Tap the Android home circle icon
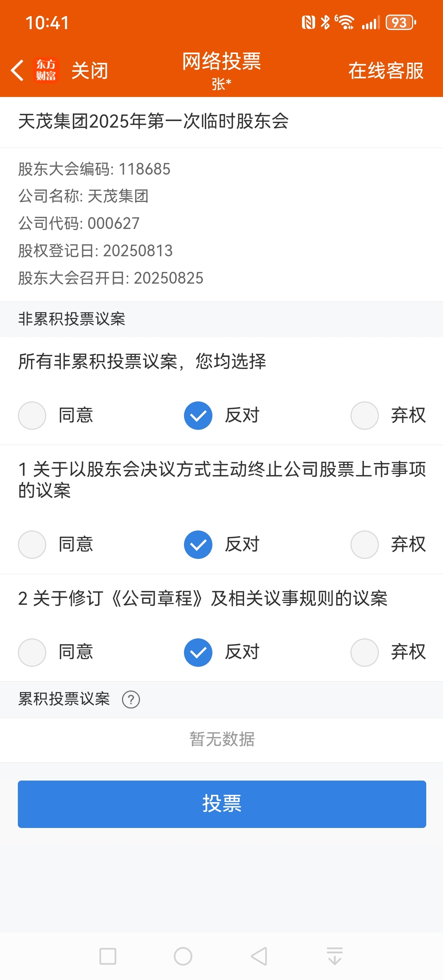 point(183,956)
